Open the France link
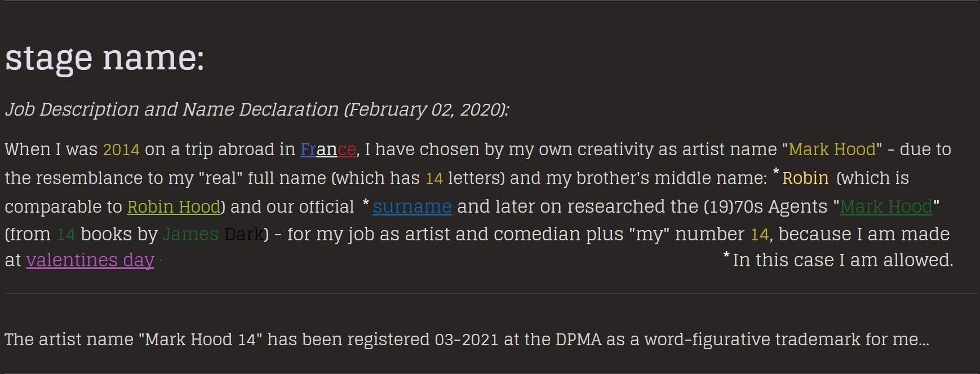The image size is (980, 374). pyautogui.click(x=328, y=149)
